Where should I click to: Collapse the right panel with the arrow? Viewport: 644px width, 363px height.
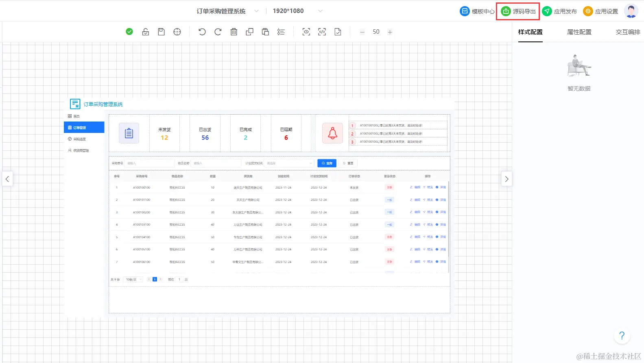pyautogui.click(x=506, y=179)
